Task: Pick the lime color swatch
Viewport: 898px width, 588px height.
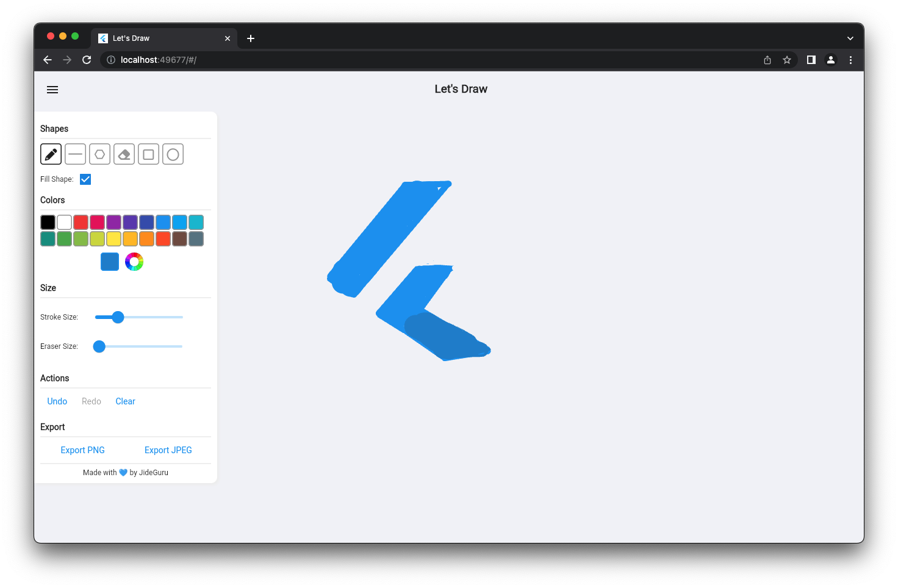Action: (97, 238)
